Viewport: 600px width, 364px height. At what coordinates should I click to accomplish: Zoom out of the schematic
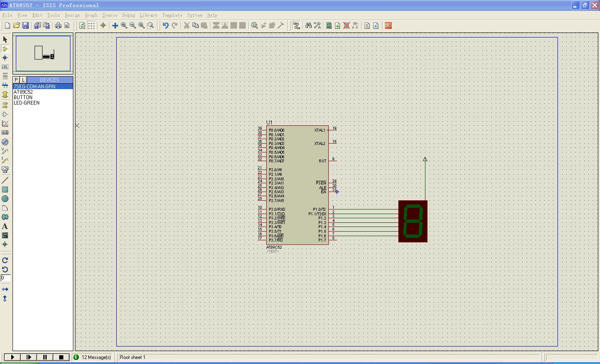tap(132, 25)
